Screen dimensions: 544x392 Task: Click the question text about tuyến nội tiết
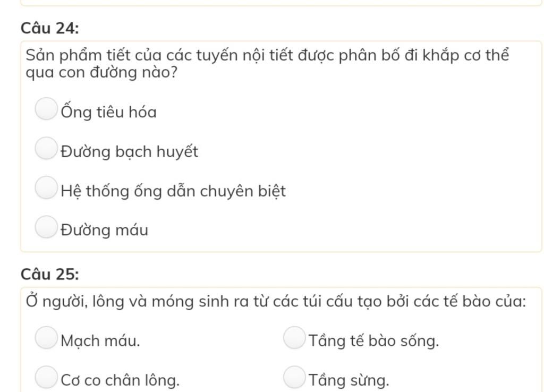click(x=267, y=64)
